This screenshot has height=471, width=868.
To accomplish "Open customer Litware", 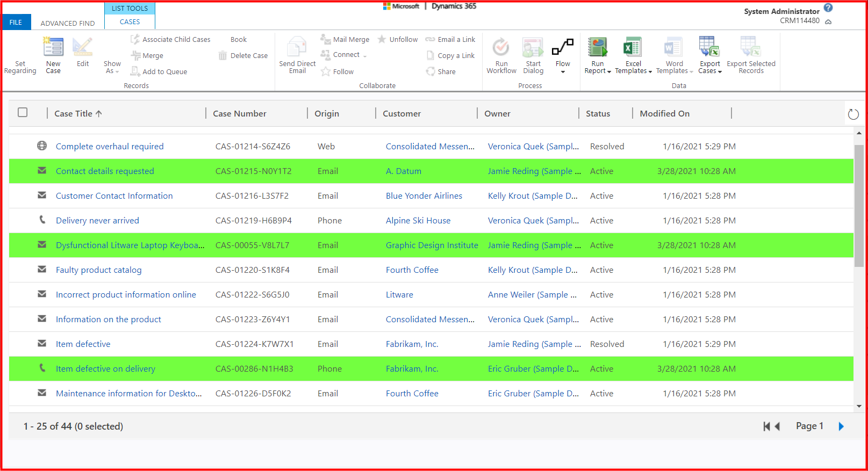I will [x=399, y=294].
